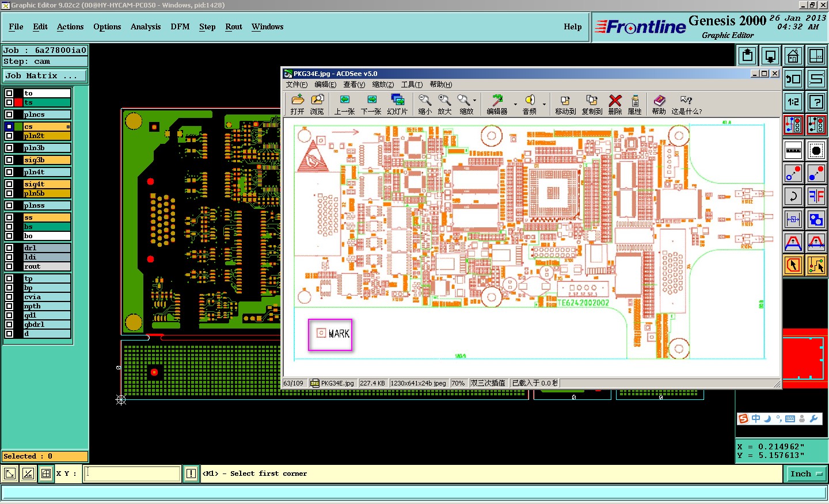The image size is (829, 504).
Task: Open the Inch units dropdown
Action: (805, 474)
